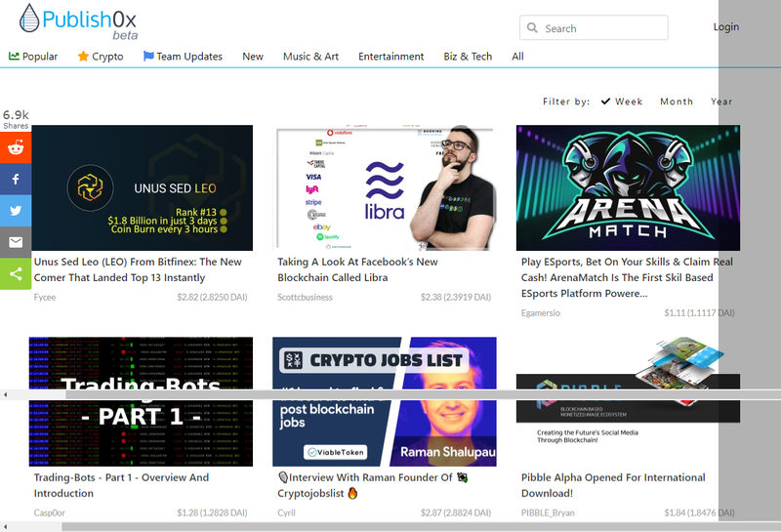
Task: Click the $2.38 (2.3919 DAI) tip amount
Action: point(456,297)
